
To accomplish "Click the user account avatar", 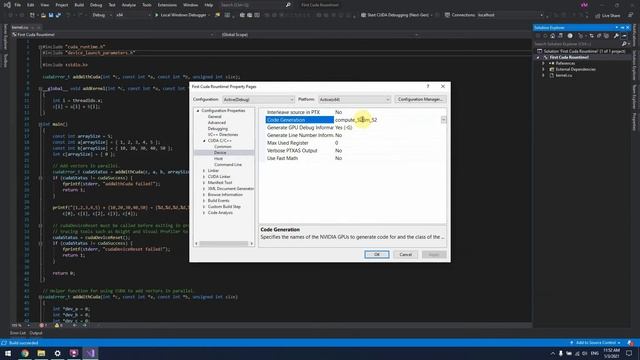I will (584, 5).
